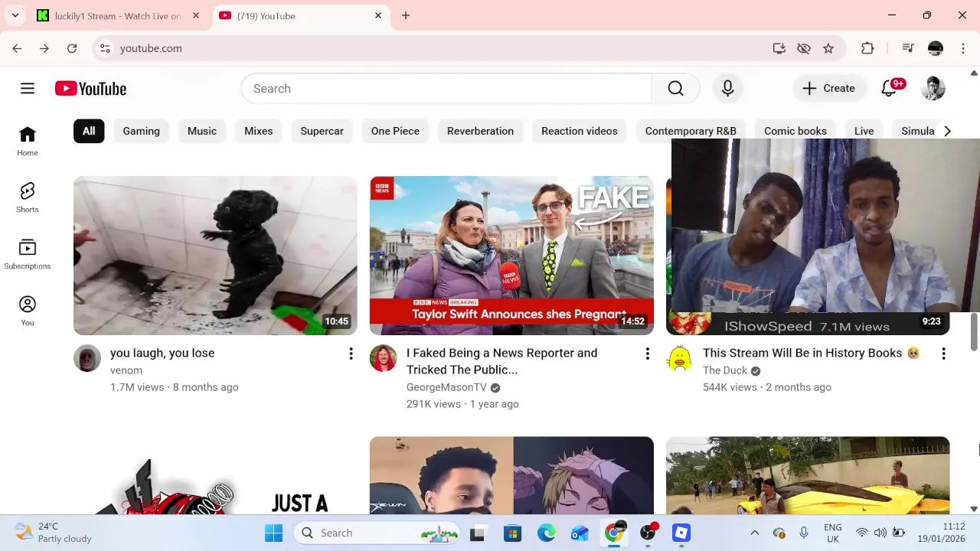
Task: Select the Mixes filter chip
Action: [x=259, y=131]
